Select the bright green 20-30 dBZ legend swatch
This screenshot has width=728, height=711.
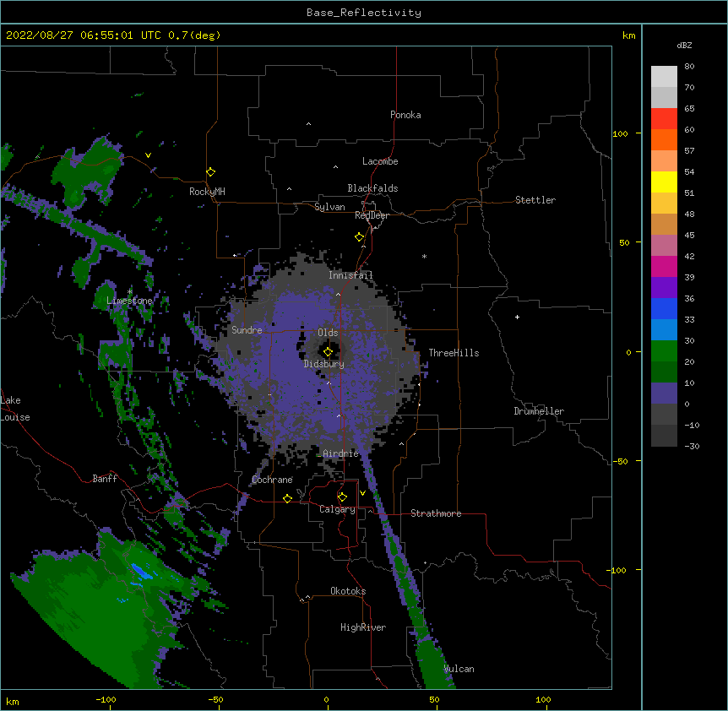pyautogui.click(x=664, y=351)
